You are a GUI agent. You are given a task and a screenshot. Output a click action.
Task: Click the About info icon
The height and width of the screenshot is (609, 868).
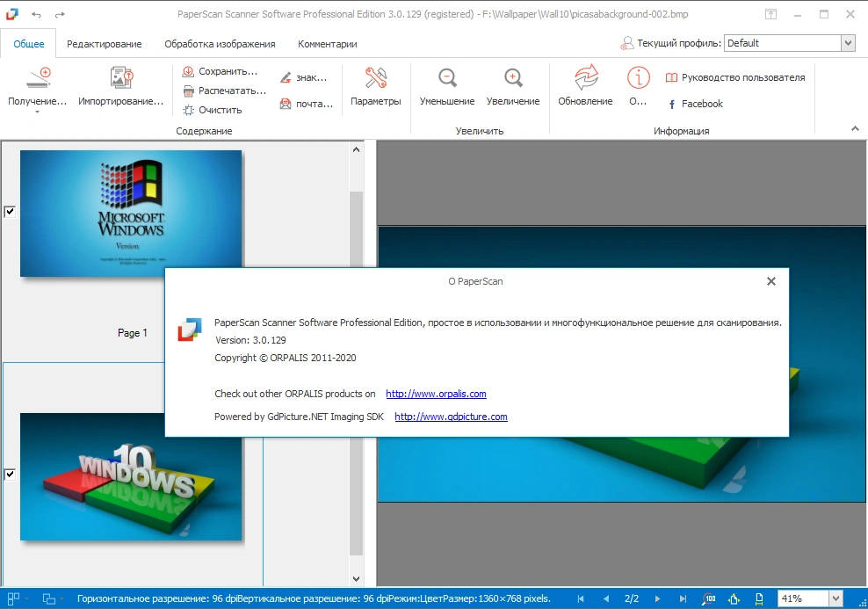[639, 77]
